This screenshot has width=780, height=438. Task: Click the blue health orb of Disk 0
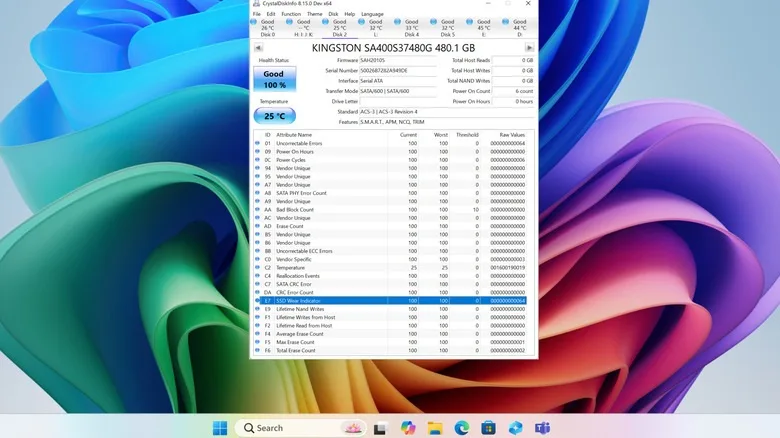[254, 22]
